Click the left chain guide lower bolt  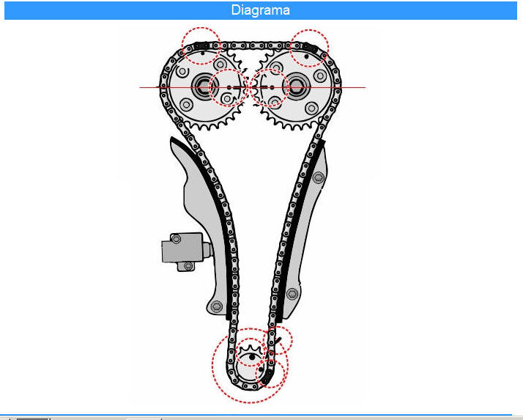pyautogui.click(x=216, y=306)
